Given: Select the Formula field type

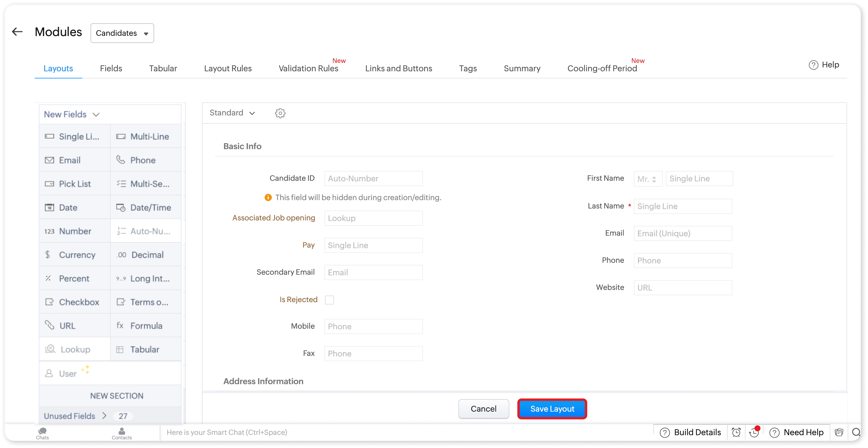Looking at the screenshot, I should 145,325.
